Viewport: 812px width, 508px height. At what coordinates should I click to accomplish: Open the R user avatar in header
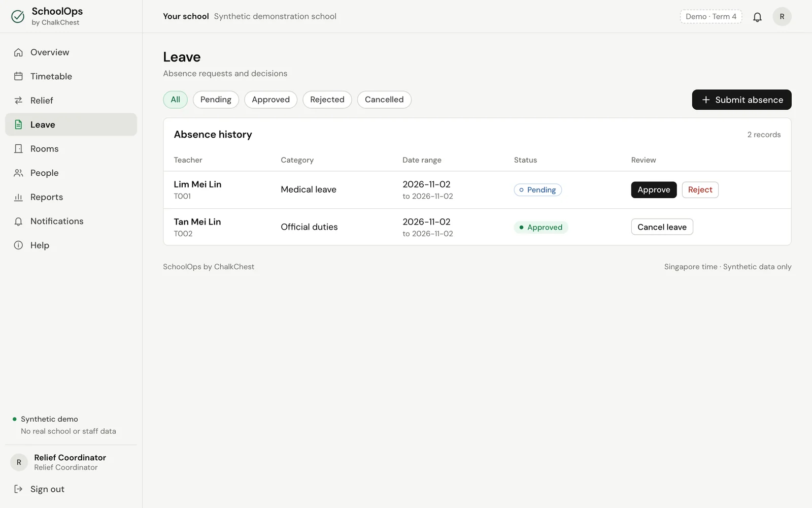click(x=782, y=17)
